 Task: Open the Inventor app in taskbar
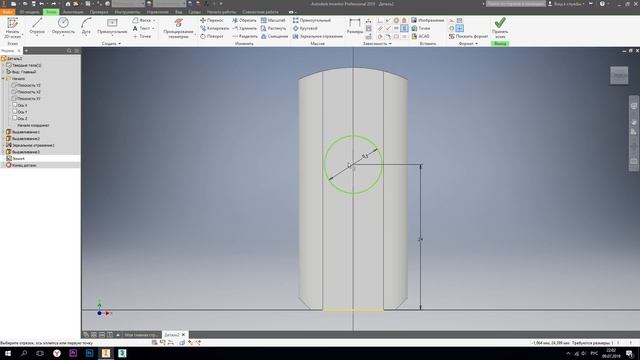click(106, 353)
